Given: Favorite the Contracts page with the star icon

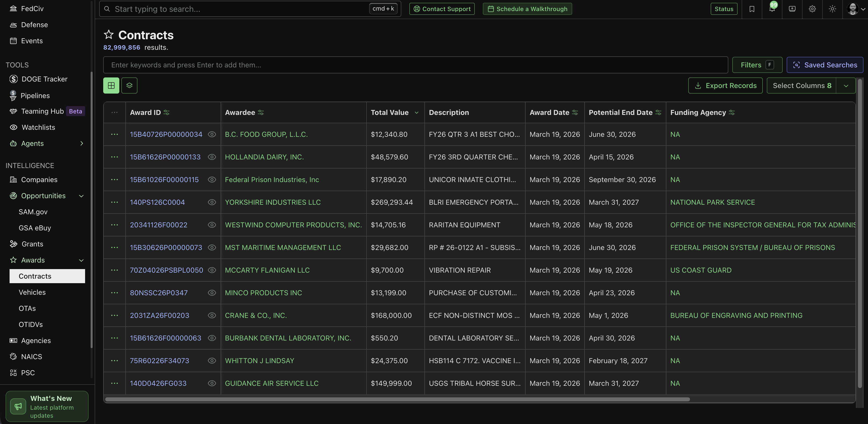Looking at the screenshot, I should point(109,34).
